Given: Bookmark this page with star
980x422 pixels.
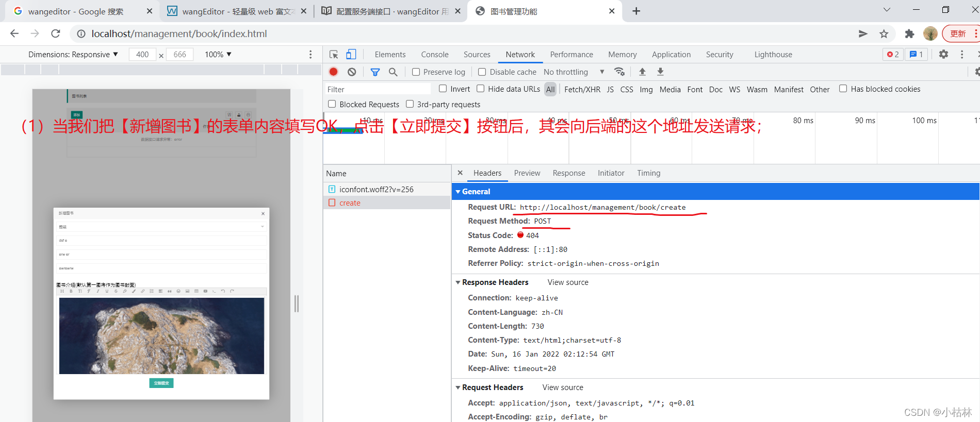Looking at the screenshot, I should tap(884, 34).
